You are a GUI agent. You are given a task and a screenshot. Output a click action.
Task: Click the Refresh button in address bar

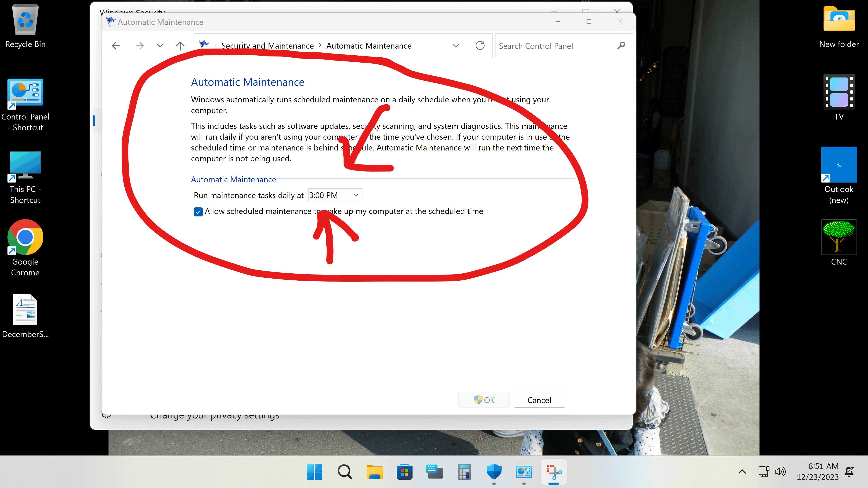click(480, 45)
